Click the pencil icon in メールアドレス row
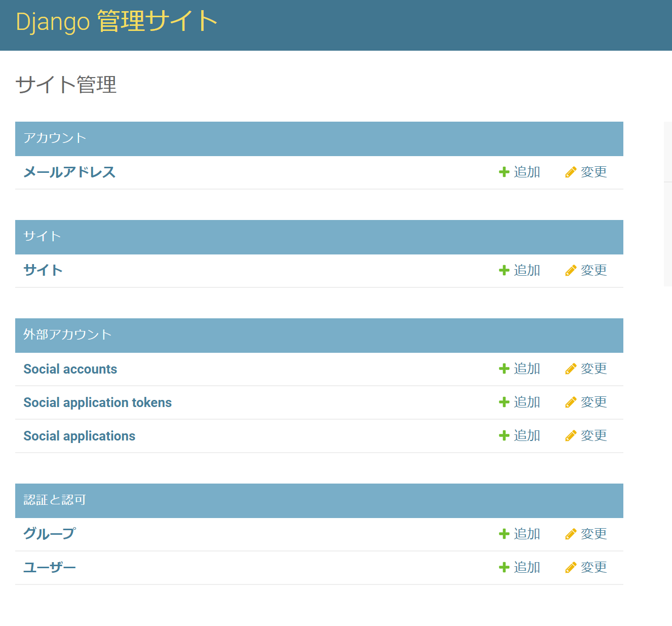Viewport: 672px width, 626px height. (571, 172)
